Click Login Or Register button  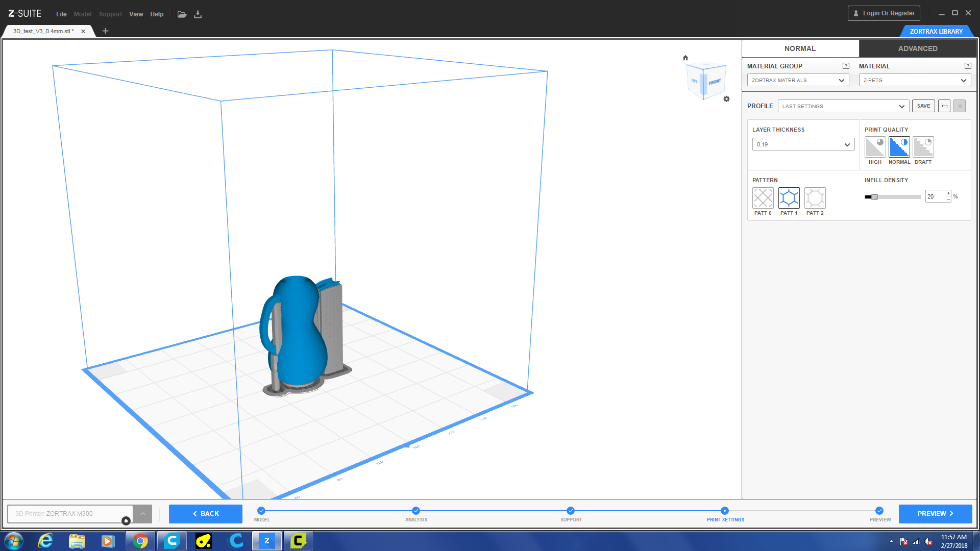coord(884,13)
